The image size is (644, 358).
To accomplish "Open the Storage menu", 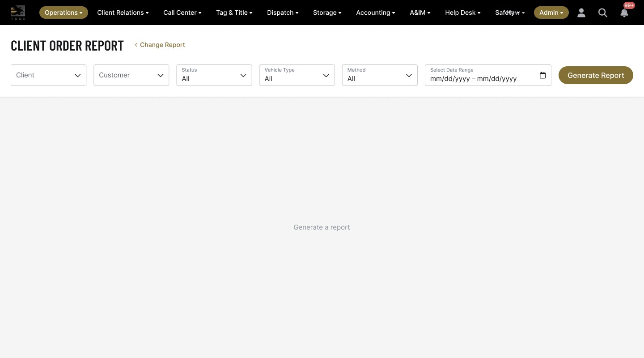I will point(327,13).
